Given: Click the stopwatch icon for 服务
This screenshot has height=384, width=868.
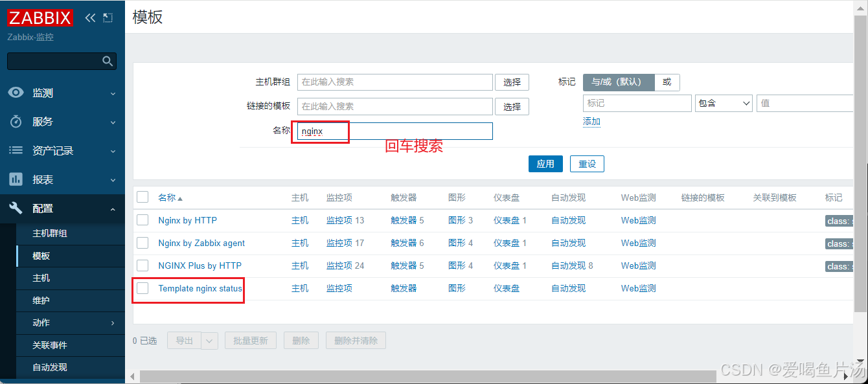Looking at the screenshot, I should click(x=16, y=122).
